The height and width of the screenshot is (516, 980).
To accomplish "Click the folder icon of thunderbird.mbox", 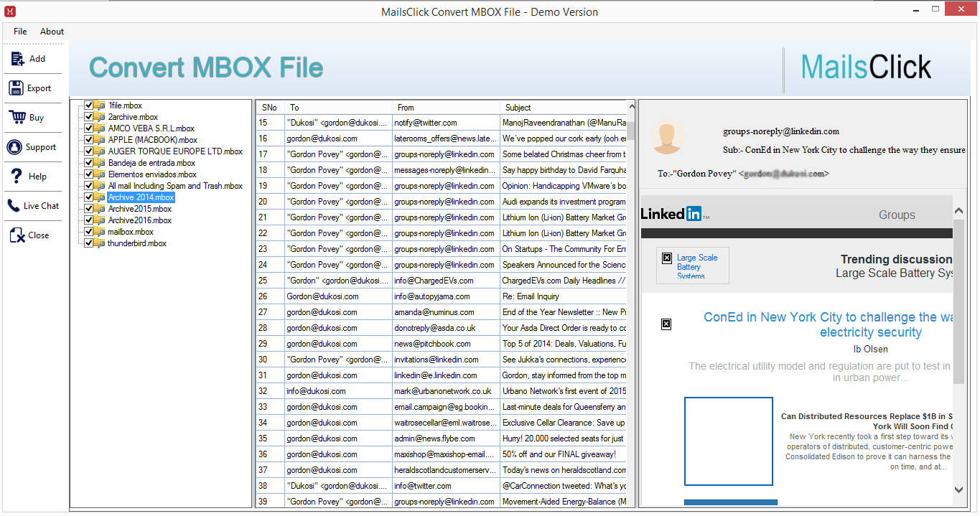I will (100, 243).
